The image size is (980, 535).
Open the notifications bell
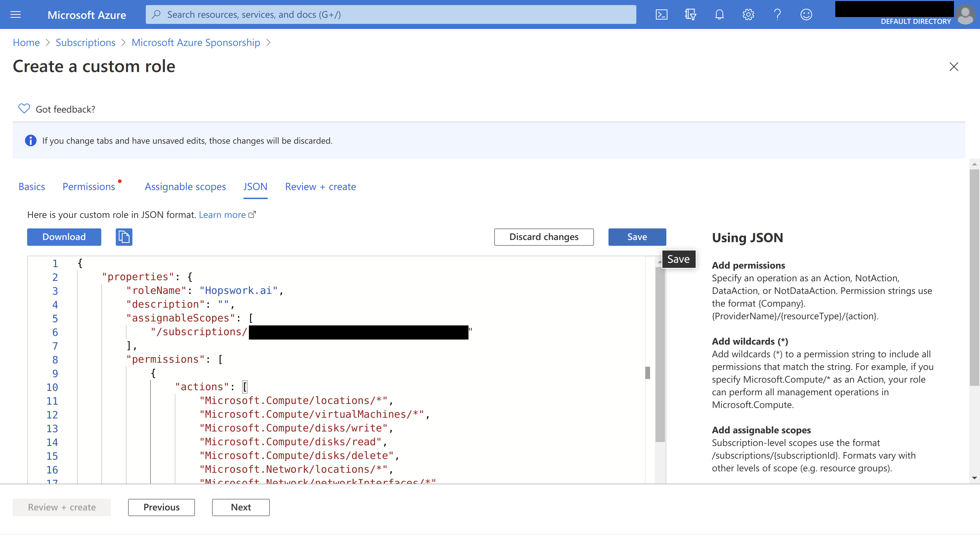719,14
